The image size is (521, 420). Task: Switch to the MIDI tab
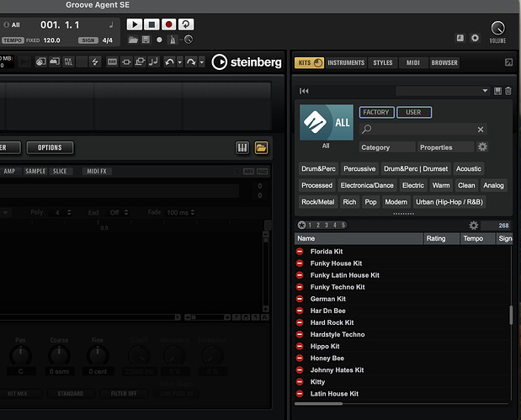pos(413,63)
